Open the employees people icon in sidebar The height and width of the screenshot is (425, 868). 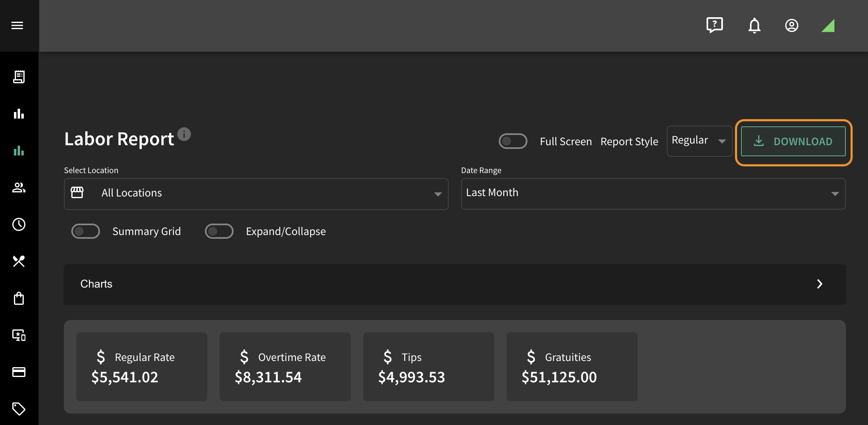[19, 187]
